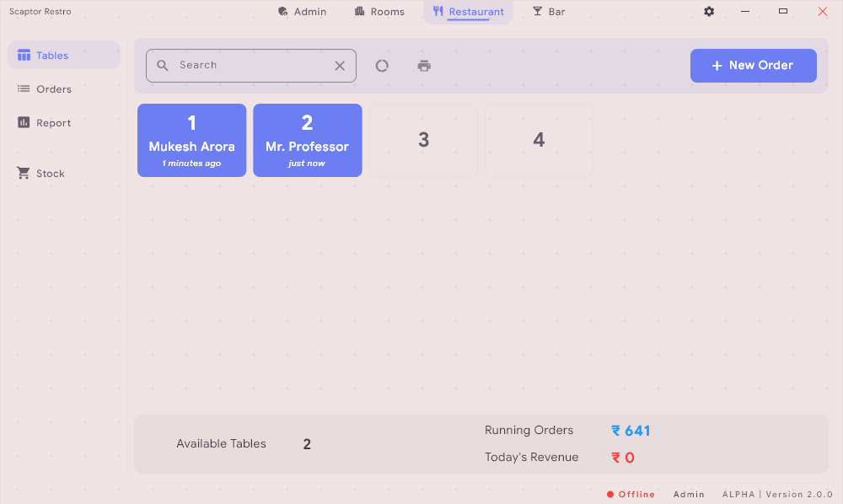
Task: Open settings via the gear icon
Action: pyautogui.click(x=709, y=12)
